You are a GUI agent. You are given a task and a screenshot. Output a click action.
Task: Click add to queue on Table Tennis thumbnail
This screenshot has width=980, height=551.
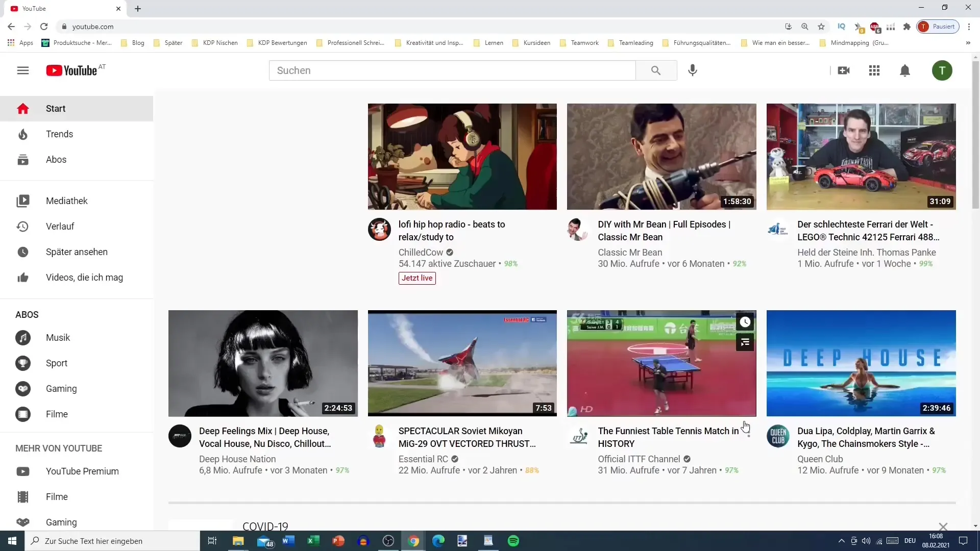745,342
